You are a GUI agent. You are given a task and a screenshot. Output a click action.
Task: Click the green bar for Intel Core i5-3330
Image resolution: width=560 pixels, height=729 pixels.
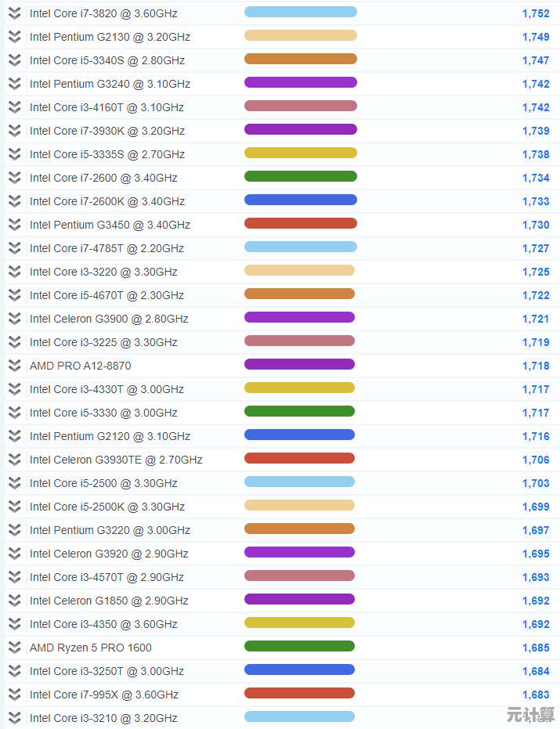click(299, 411)
